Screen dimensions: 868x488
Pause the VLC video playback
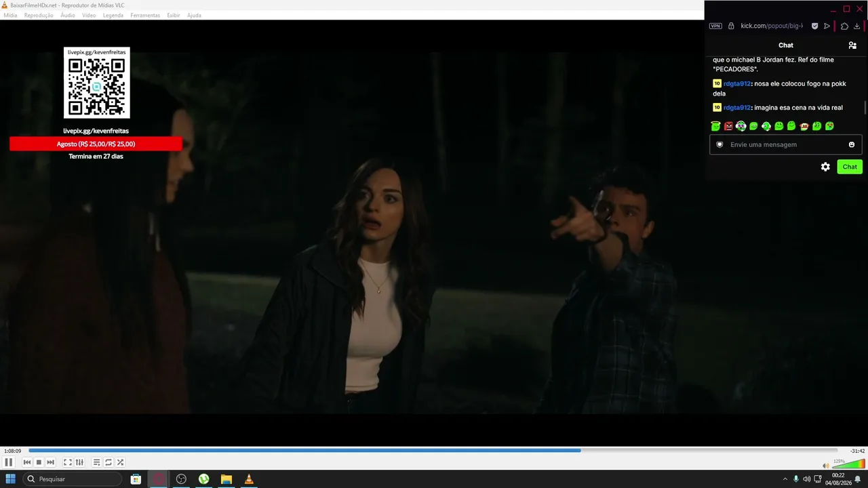pyautogui.click(x=9, y=462)
